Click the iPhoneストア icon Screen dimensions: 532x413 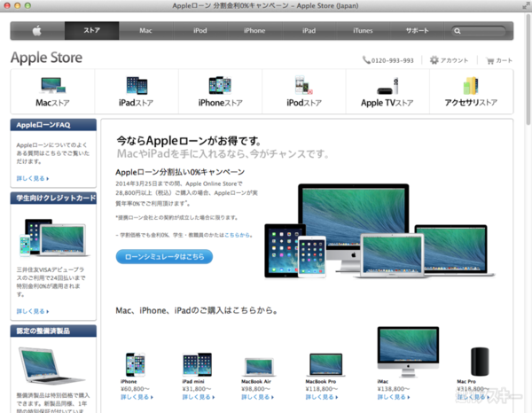(220, 85)
